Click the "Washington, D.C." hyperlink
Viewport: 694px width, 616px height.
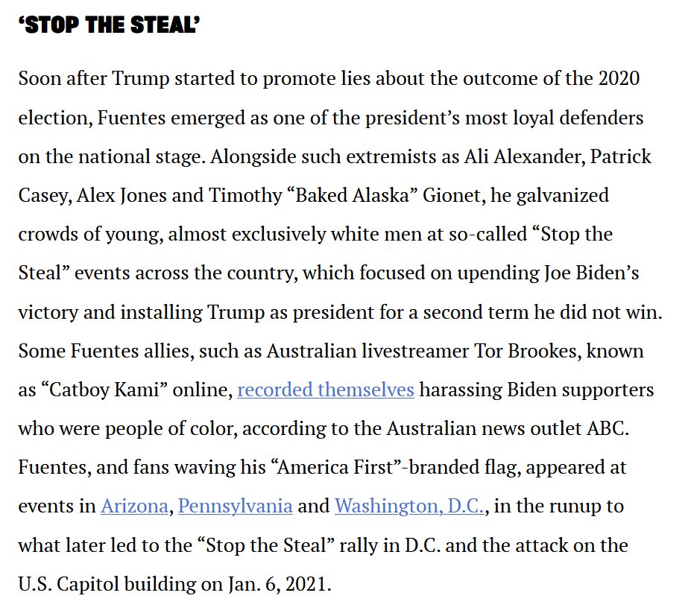(409, 506)
